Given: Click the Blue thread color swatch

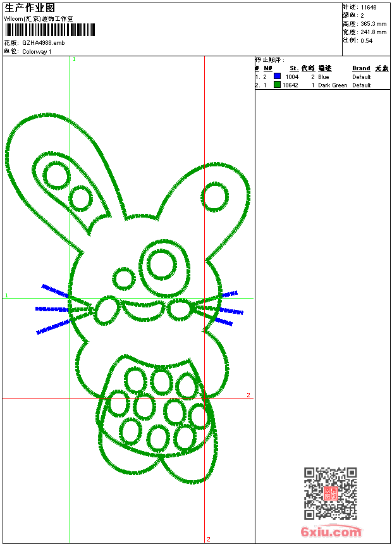Looking at the screenshot, I should pyautogui.click(x=277, y=77).
